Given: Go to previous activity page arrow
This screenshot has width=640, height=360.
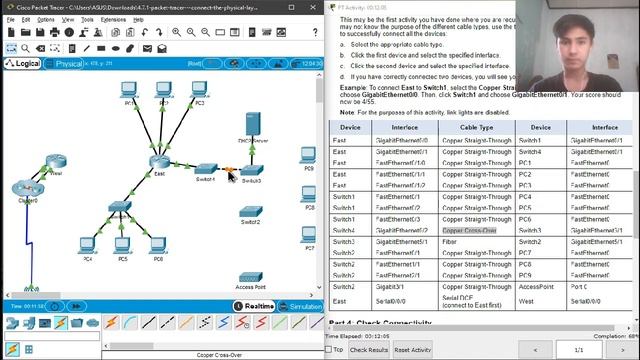Looking at the screenshot, I should tap(535, 350).
